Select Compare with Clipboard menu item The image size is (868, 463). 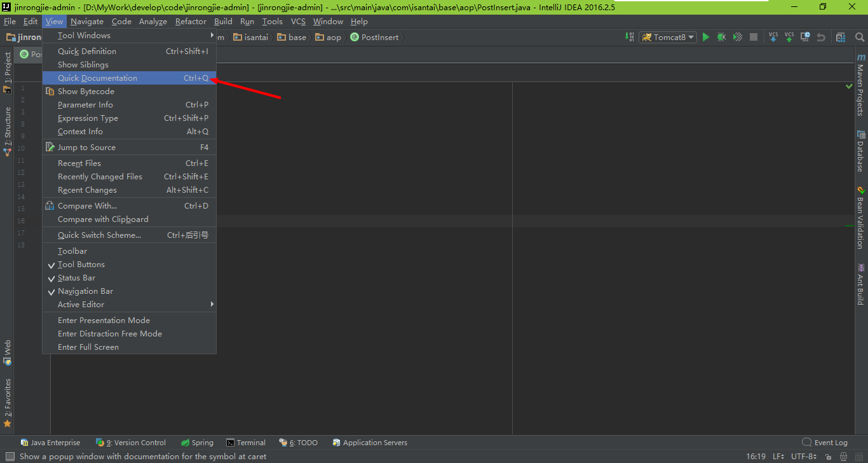130,219
